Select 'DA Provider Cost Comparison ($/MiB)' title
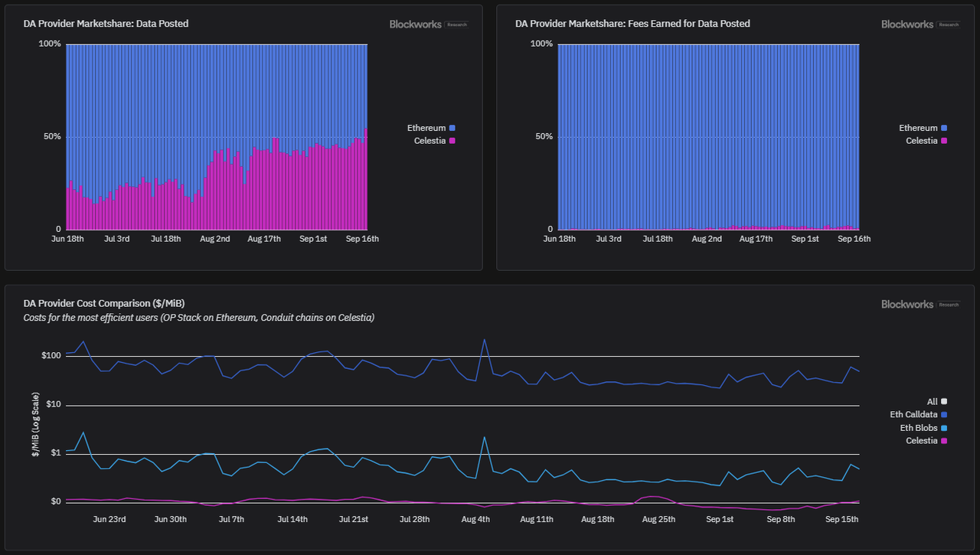Image resolution: width=980 pixels, height=555 pixels. (104, 303)
